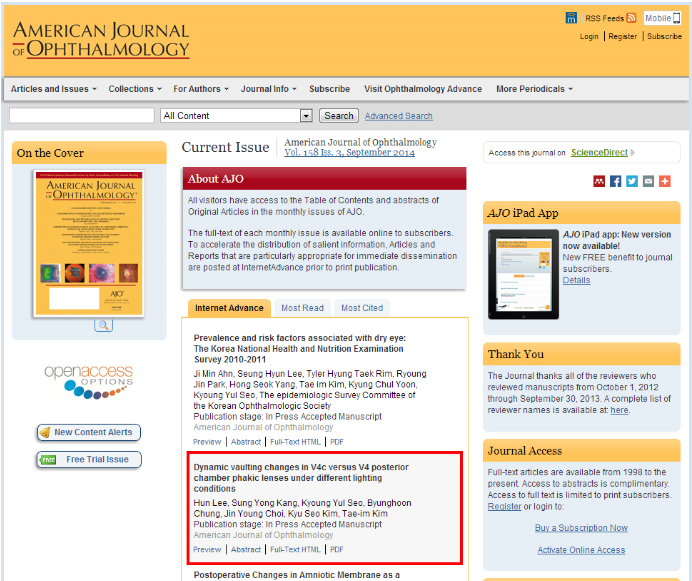Open Abstract of vaulting changes article
The height and width of the screenshot is (581, 692).
point(246,550)
